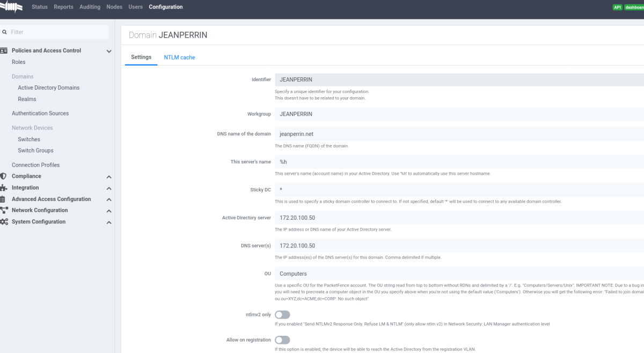The height and width of the screenshot is (353, 644).
Task: Enable the ntlmv2 only toggle
Action: [x=282, y=315]
